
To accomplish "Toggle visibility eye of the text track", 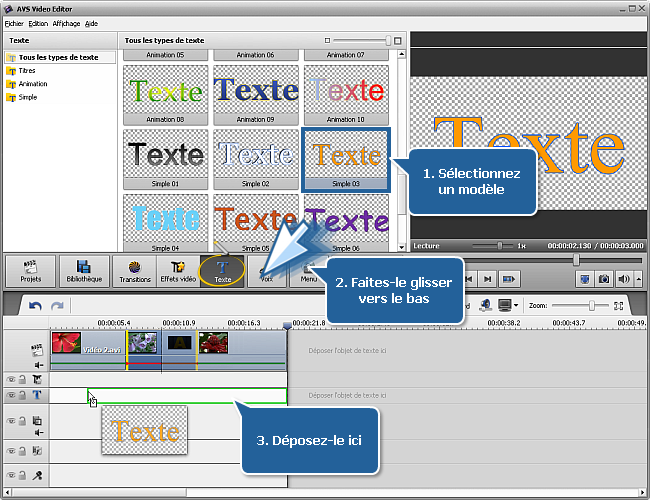I will pyautogui.click(x=11, y=395).
